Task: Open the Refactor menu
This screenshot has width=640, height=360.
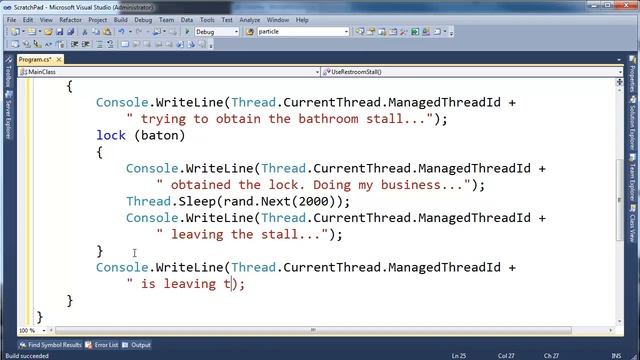Action: coord(70,20)
